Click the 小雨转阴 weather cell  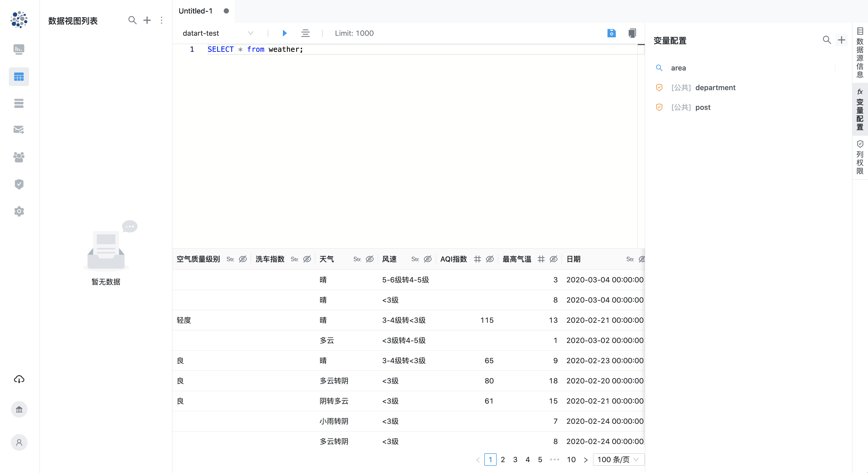point(334,421)
